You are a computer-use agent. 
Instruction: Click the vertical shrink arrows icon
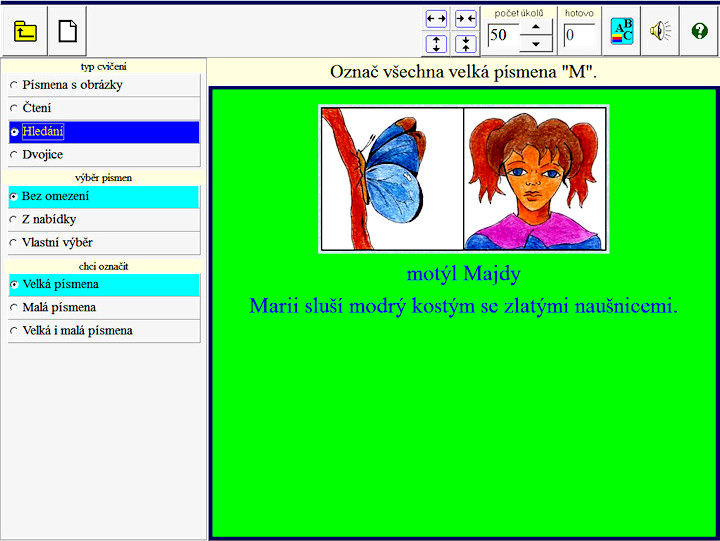pos(466,44)
